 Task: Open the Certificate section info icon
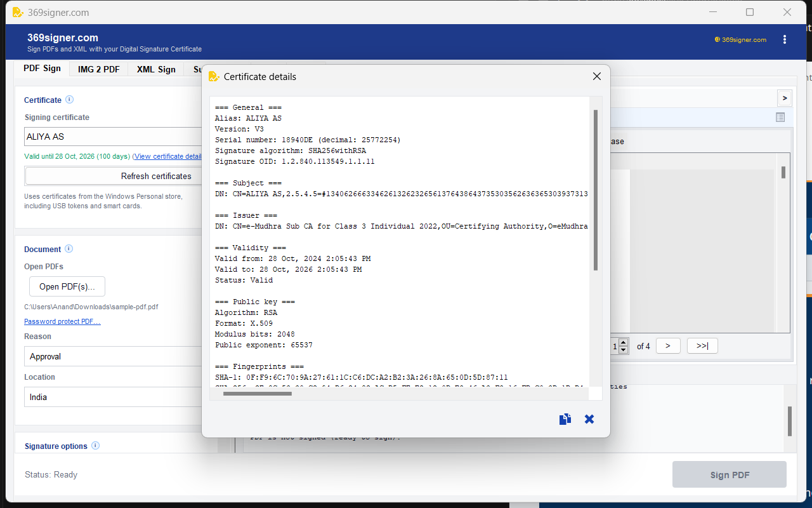[x=70, y=100]
